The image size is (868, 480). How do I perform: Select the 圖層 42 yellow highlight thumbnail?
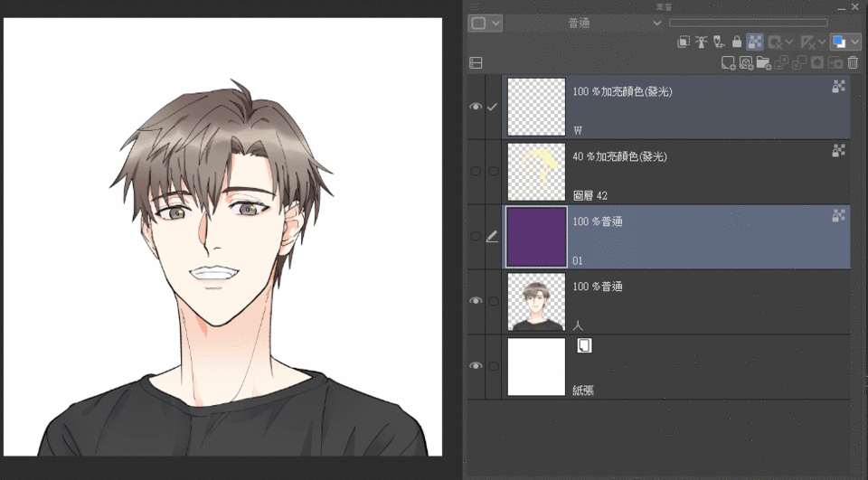click(x=536, y=172)
